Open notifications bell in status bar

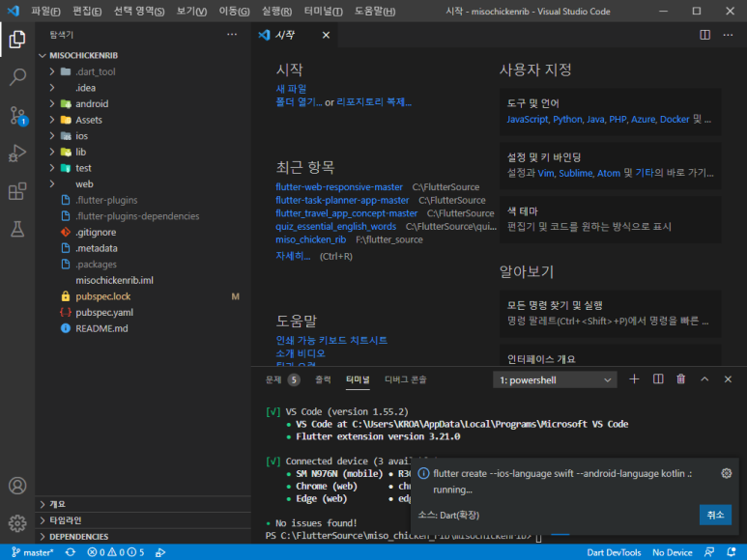point(732,552)
